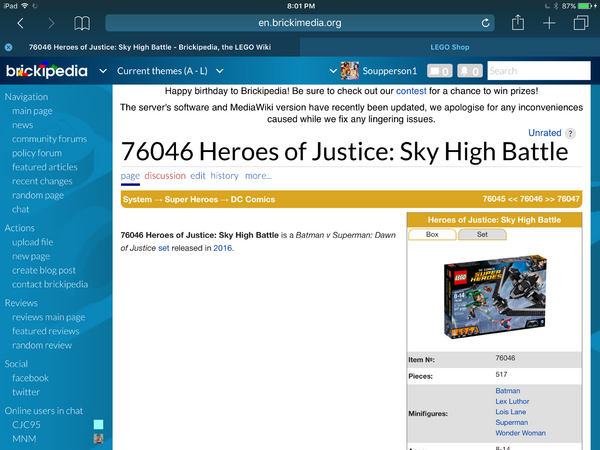This screenshot has width=600, height=450.
Task: Open the Batman minifigure link
Action: point(507,391)
